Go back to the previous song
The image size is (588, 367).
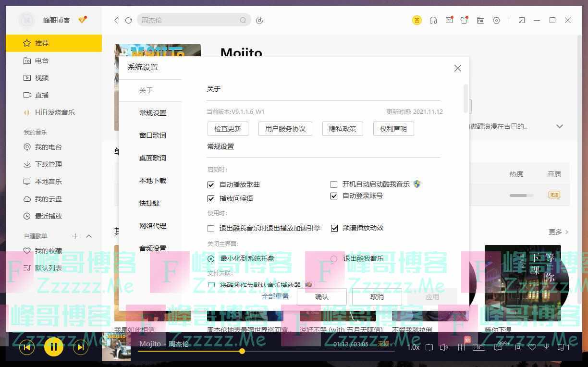27,347
